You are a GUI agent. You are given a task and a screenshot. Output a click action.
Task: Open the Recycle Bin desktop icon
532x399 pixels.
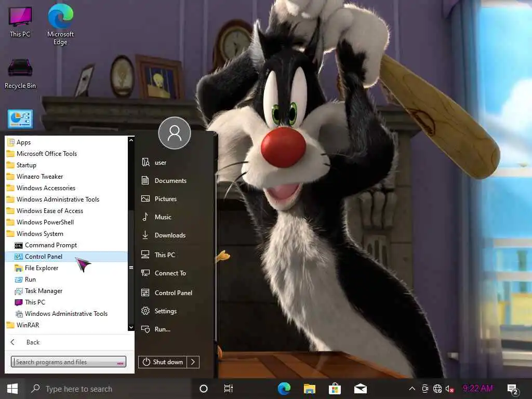tap(20, 74)
